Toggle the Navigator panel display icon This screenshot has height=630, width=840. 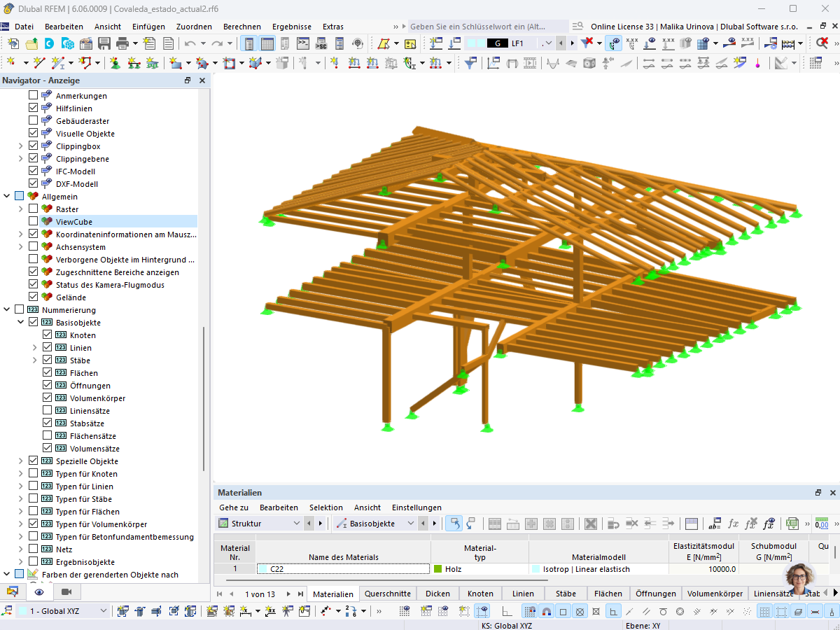249,43
